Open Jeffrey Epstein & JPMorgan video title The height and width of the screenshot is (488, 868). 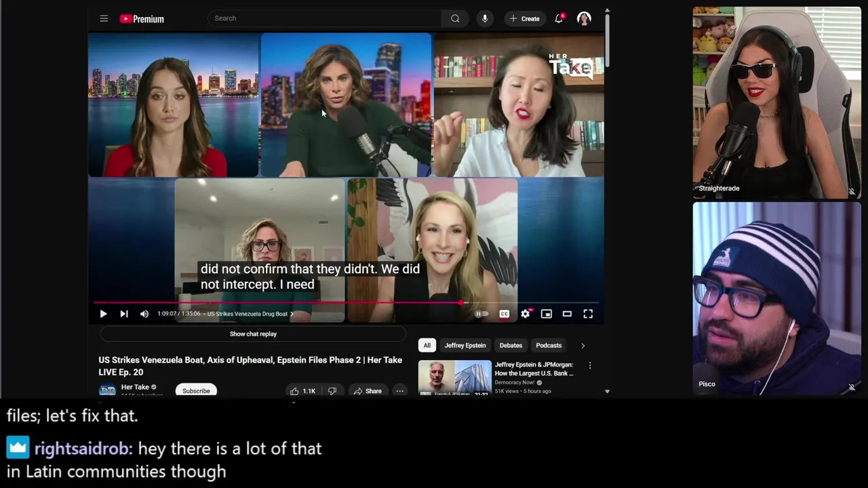pyautogui.click(x=534, y=369)
